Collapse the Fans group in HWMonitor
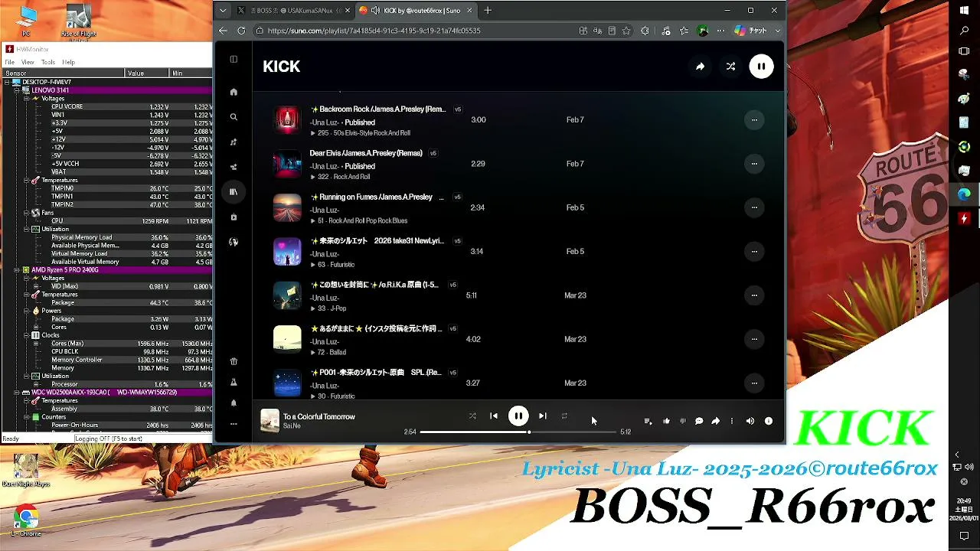 point(25,213)
